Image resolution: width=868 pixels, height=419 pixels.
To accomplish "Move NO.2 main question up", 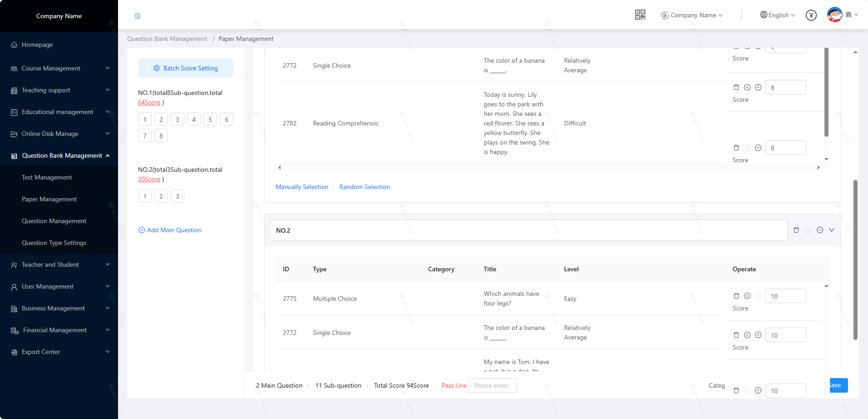I will [819, 230].
